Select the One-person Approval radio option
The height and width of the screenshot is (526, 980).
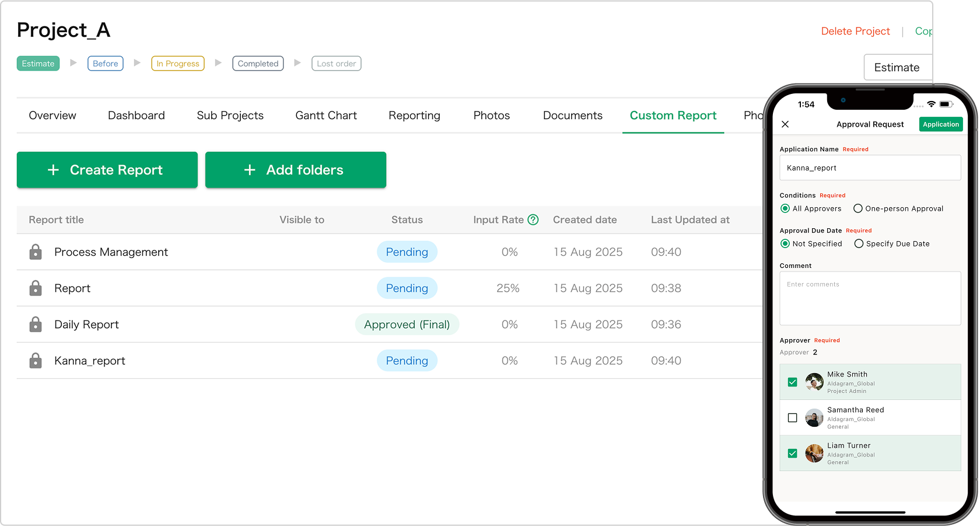857,208
